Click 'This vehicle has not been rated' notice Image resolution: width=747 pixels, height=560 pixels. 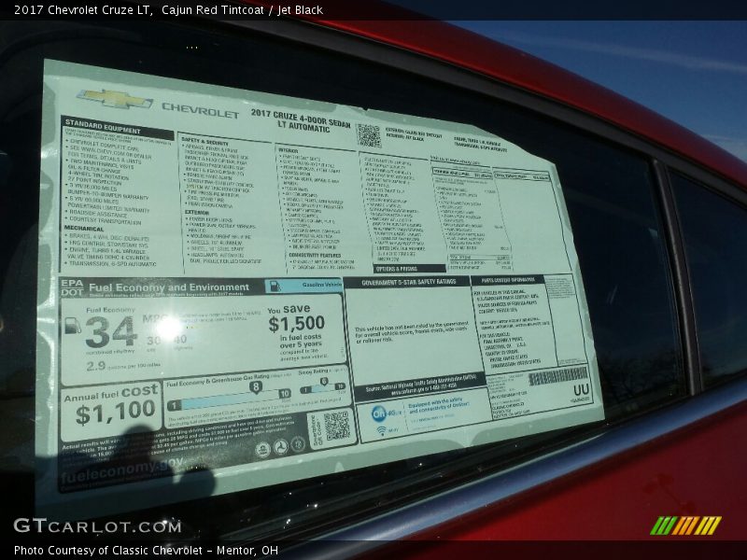click(x=412, y=333)
